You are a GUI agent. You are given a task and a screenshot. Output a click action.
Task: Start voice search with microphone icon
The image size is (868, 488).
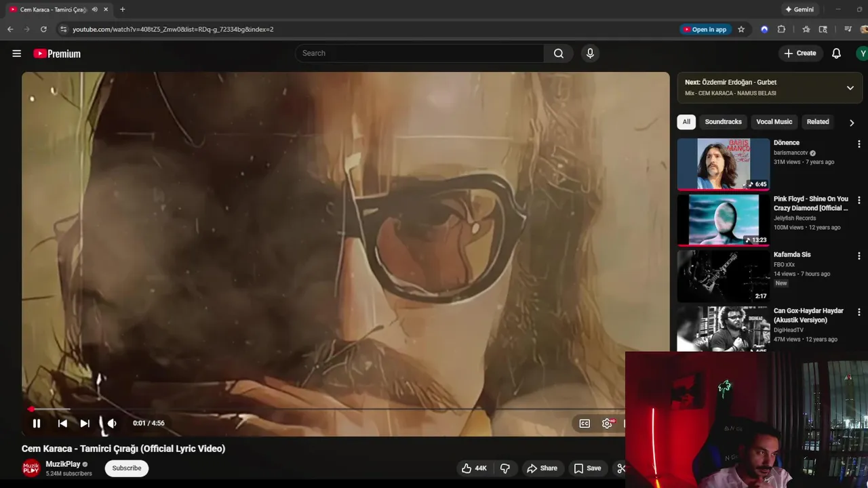(590, 54)
